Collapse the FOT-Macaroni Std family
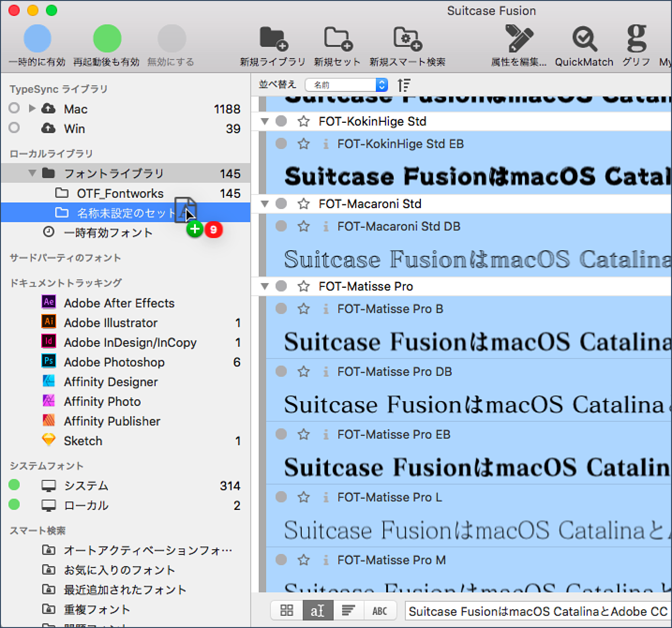 (265, 204)
